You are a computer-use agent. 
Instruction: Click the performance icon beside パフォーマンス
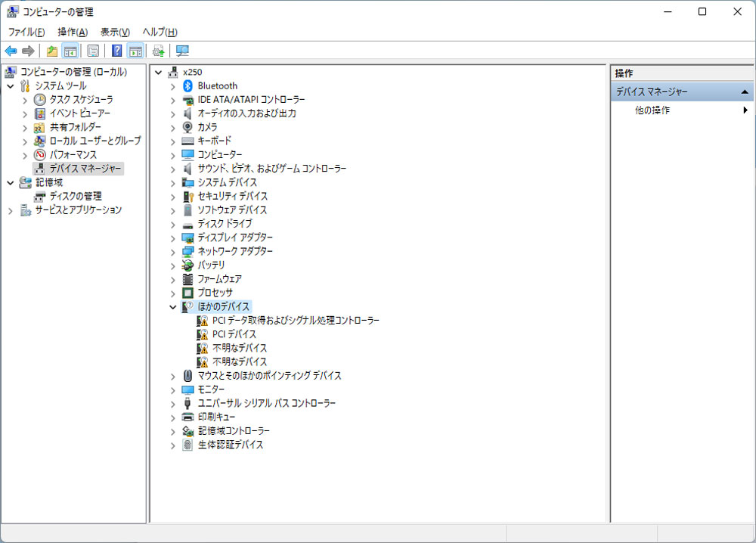39,155
